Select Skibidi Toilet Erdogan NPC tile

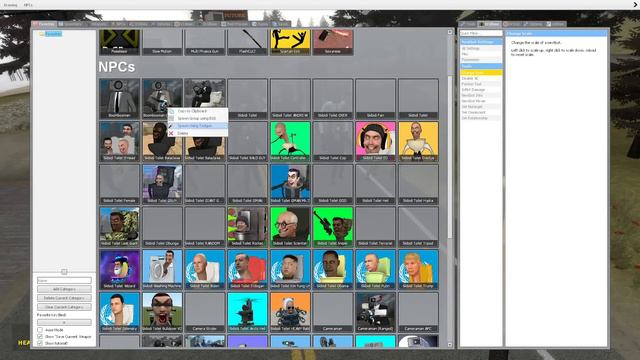tap(247, 269)
